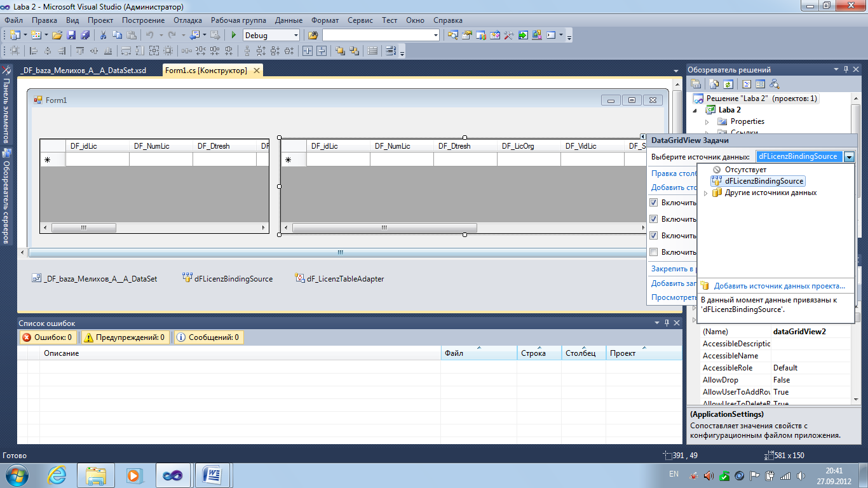868x488 pixels.
Task: Switch to the _DF_baza DataSet.xsd tab
Action: tap(83, 71)
